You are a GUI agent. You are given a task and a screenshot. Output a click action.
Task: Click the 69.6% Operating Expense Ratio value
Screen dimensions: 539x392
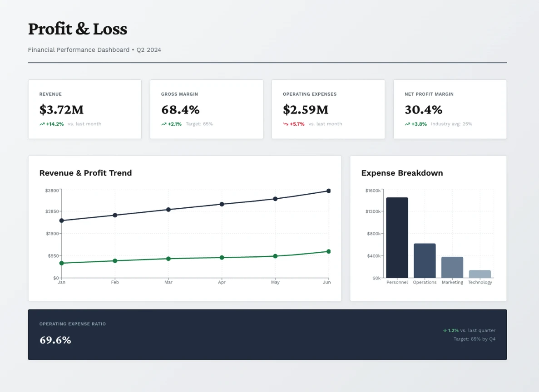coord(55,340)
